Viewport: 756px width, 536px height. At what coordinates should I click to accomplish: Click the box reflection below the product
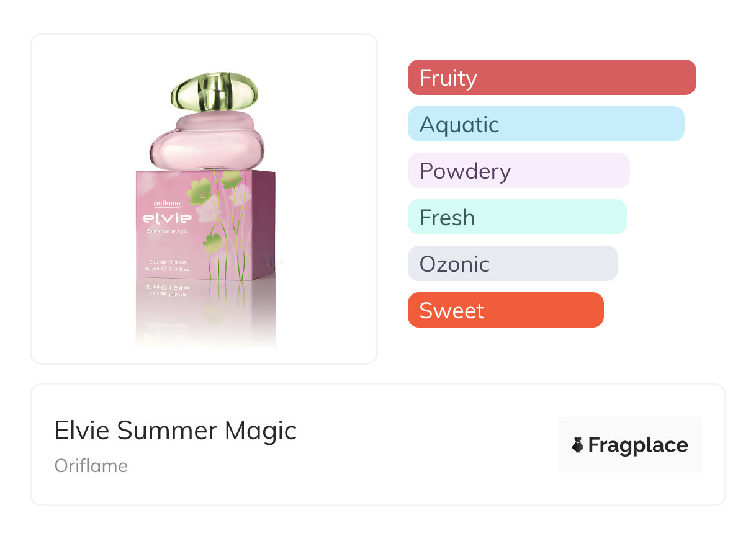(205, 310)
